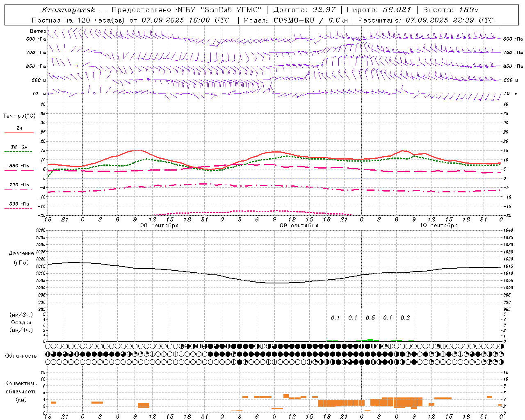
Task: Click the dash-dot line sample under 700 гПа legend
Action: click(18, 189)
